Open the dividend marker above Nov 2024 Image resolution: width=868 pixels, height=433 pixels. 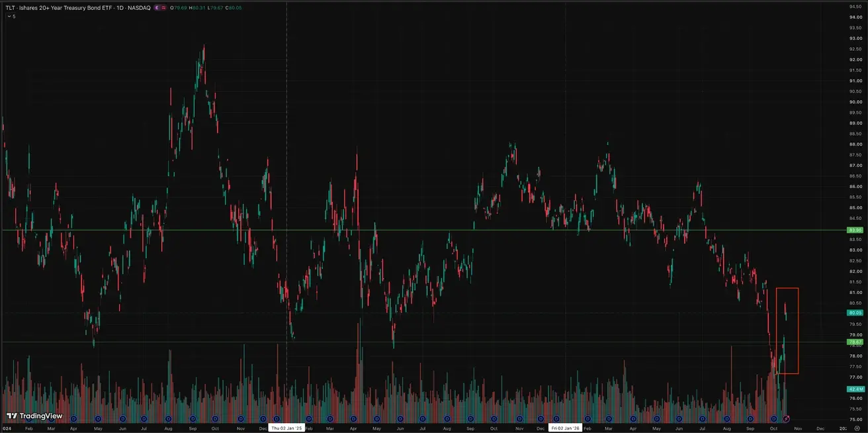239,418
